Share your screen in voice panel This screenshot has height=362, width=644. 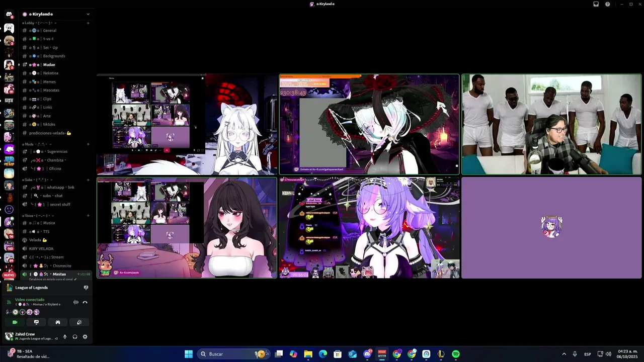point(36,322)
